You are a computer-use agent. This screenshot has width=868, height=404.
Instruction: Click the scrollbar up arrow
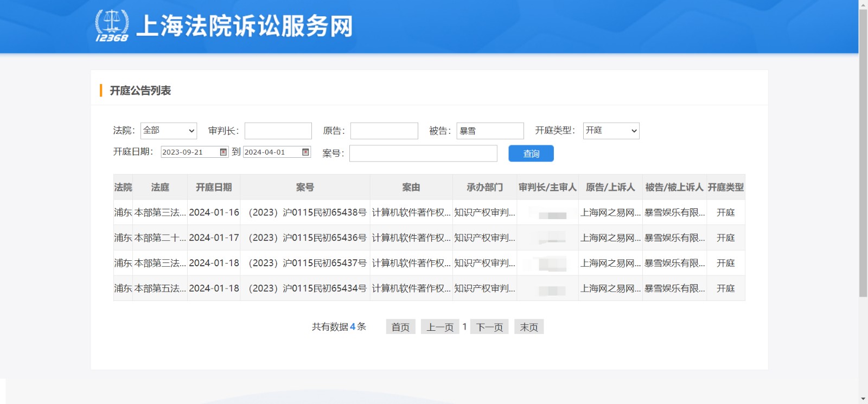coord(863,4)
